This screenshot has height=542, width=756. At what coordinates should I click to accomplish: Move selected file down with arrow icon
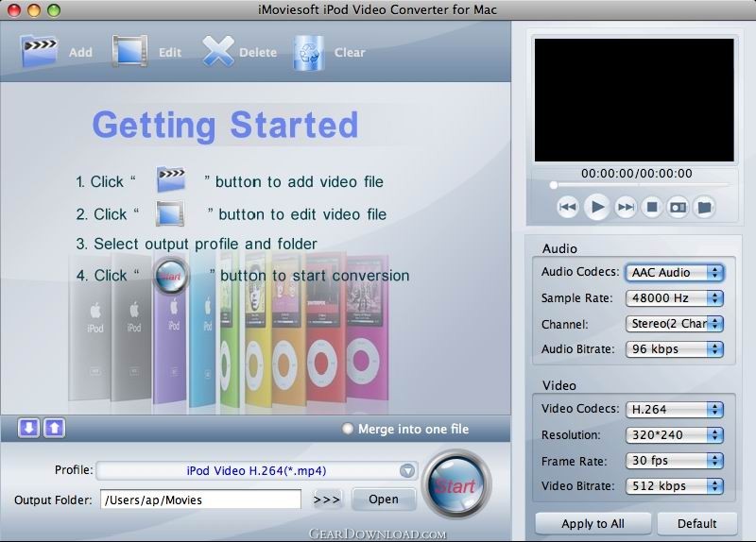[29, 428]
